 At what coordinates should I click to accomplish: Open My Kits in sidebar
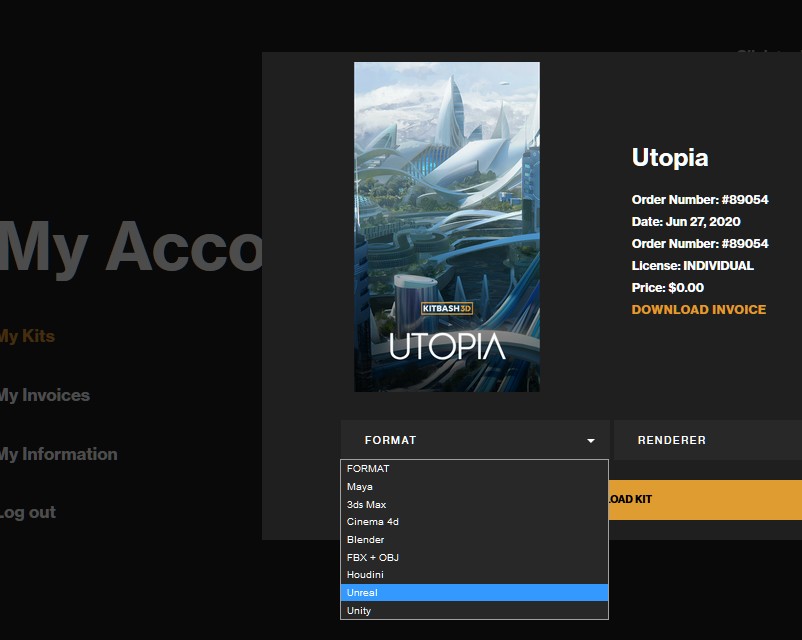click(27, 336)
